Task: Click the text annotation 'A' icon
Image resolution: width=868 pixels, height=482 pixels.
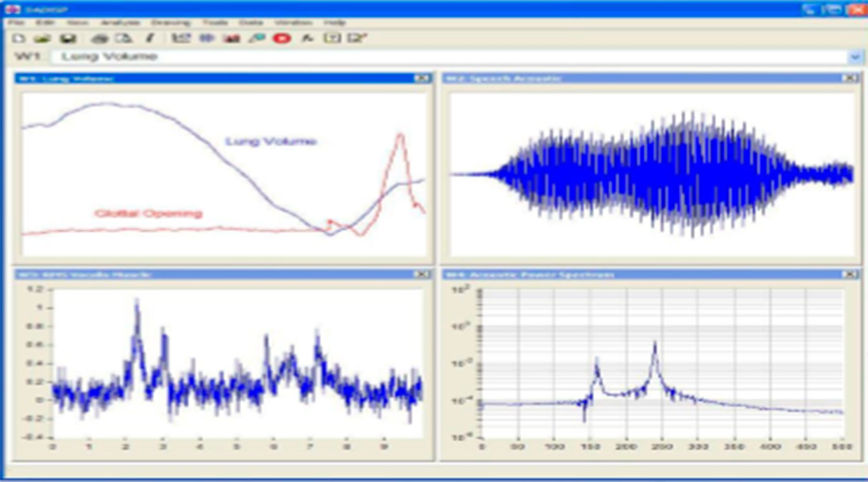Action: tap(307, 39)
